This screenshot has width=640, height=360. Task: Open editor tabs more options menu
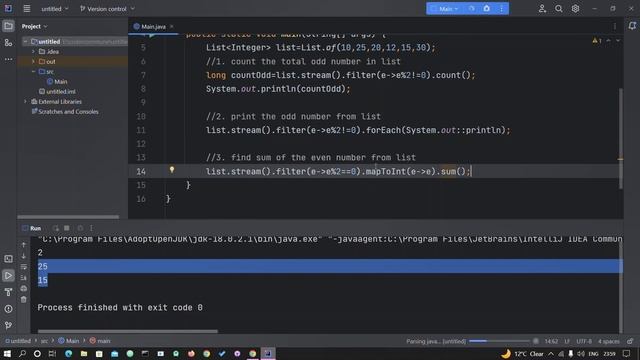[615, 27]
